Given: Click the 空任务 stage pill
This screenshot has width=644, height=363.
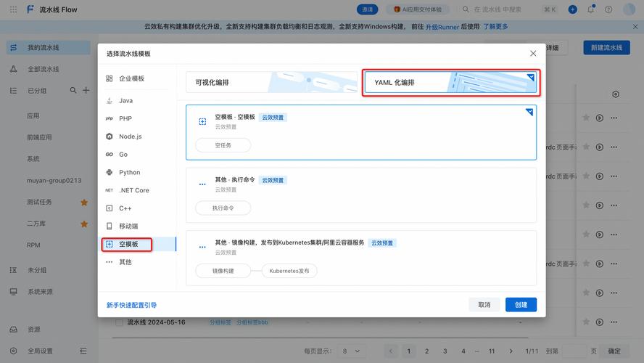Looking at the screenshot, I should (x=223, y=145).
